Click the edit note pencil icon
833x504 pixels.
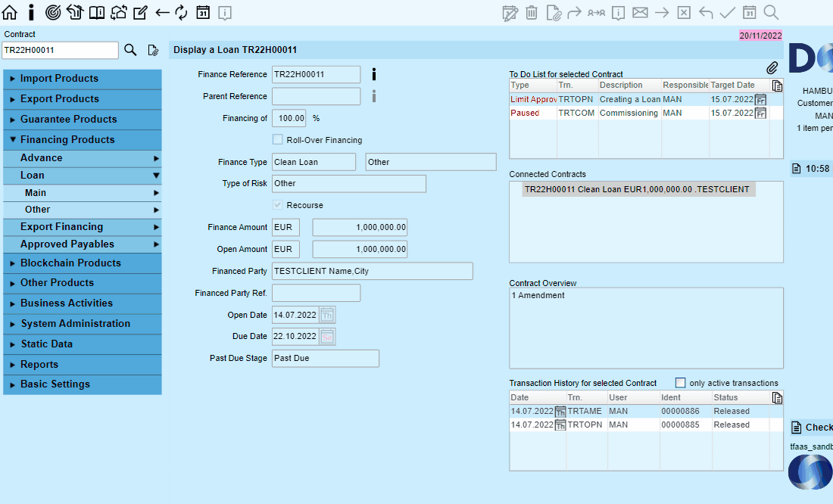[140, 12]
